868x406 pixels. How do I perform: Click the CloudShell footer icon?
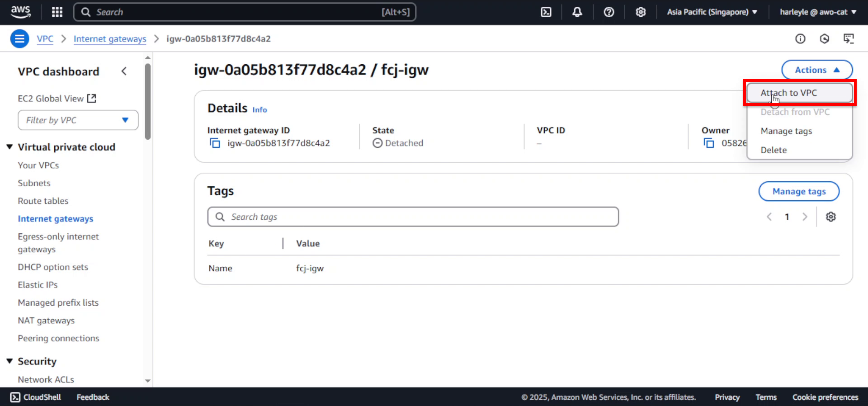pos(15,397)
